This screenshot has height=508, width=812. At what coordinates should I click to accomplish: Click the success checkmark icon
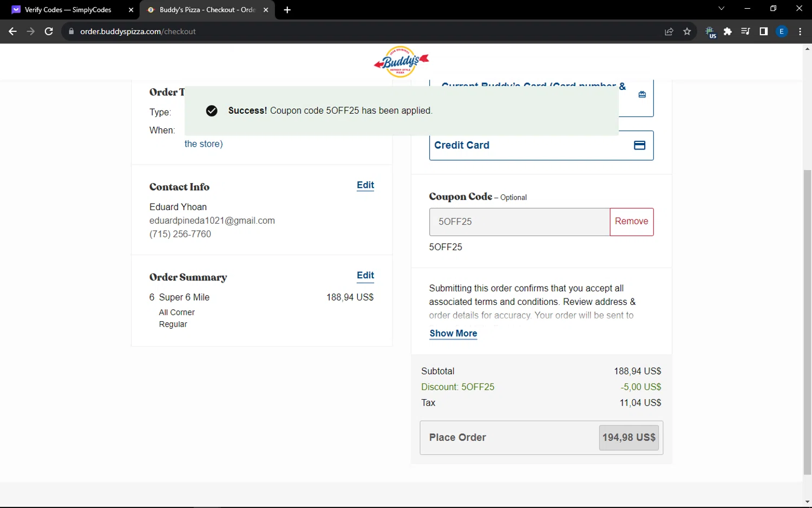point(212,110)
